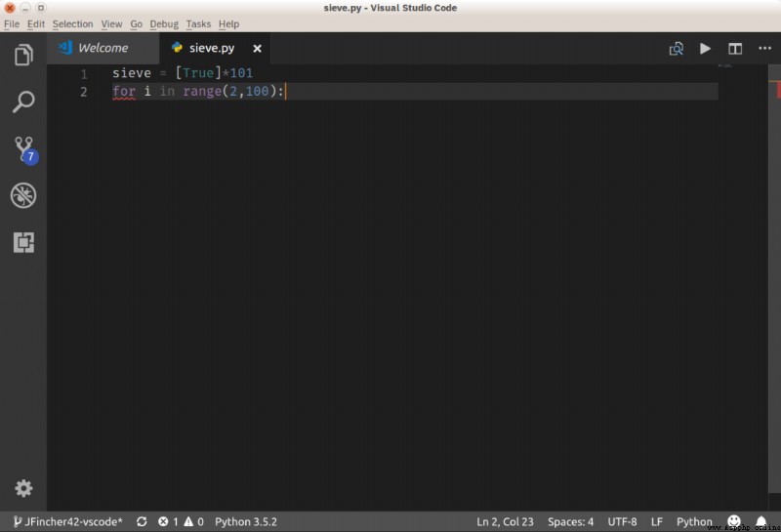The image size is (781, 532).
Task: Click line number 1 in the gutter
Action: coord(84,74)
